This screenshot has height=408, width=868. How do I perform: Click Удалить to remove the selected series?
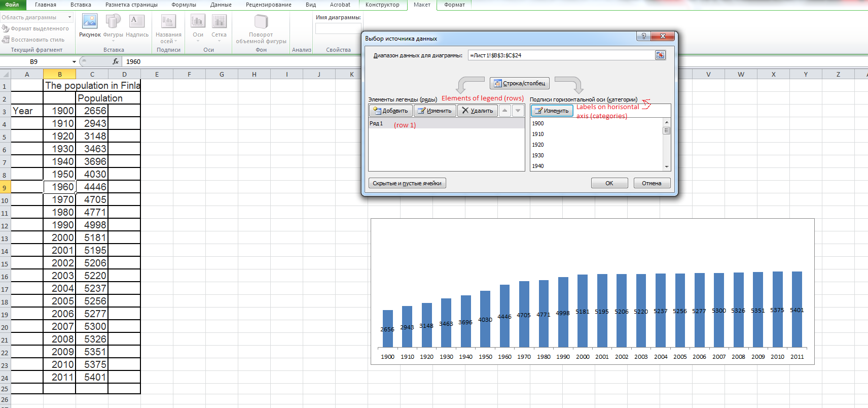click(477, 111)
